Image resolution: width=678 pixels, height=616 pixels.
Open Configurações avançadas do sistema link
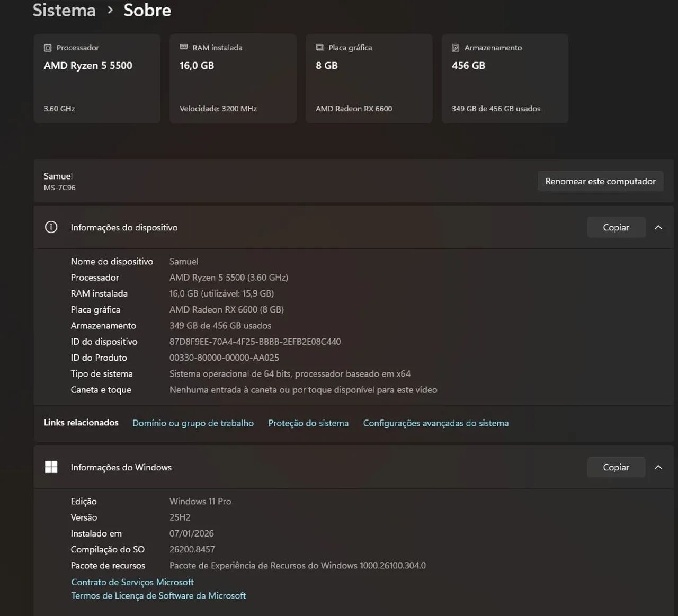436,423
